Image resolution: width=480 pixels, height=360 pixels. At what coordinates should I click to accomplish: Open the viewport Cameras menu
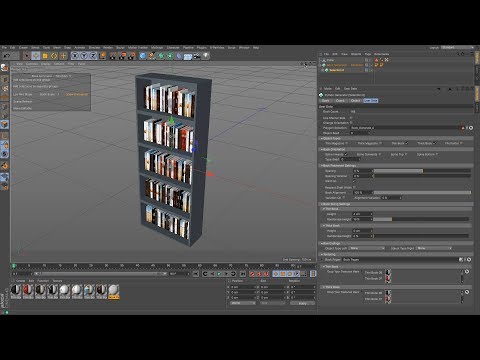[x=32, y=64]
